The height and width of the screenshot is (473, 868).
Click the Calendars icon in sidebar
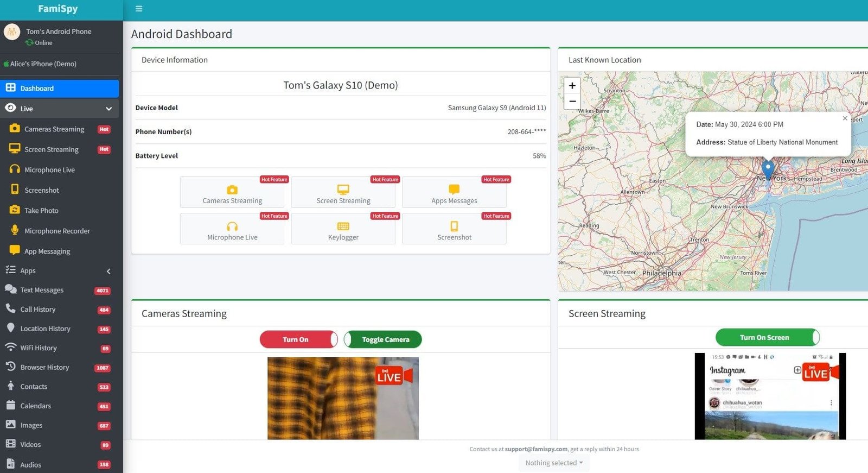10,405
